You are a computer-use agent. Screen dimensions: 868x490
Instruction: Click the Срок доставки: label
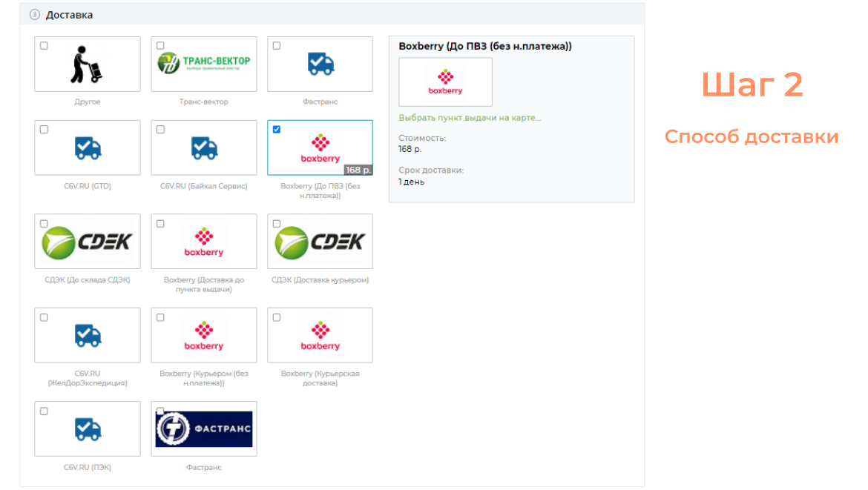pyautogui.click(x=431, y=170)
